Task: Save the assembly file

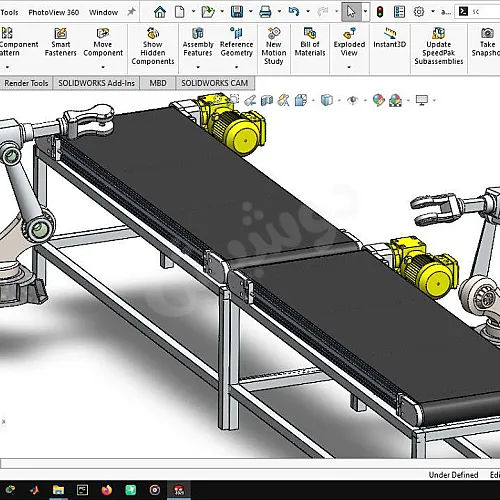Action: tap(237, 12)
